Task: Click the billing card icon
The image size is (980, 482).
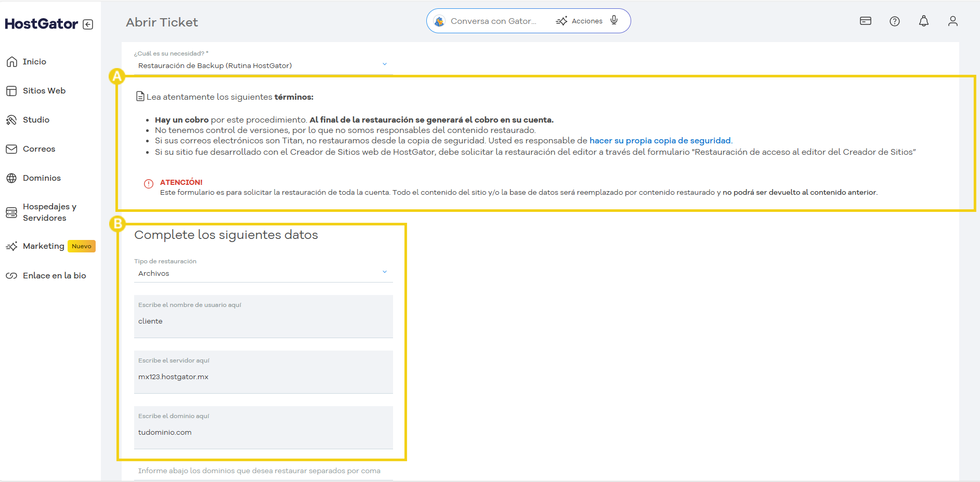Action: click(x=865, y=21)
